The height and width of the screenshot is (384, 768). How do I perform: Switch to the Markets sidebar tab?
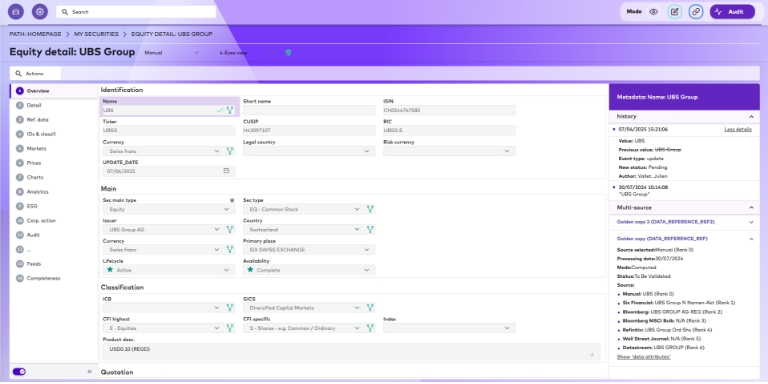point(54,148)
